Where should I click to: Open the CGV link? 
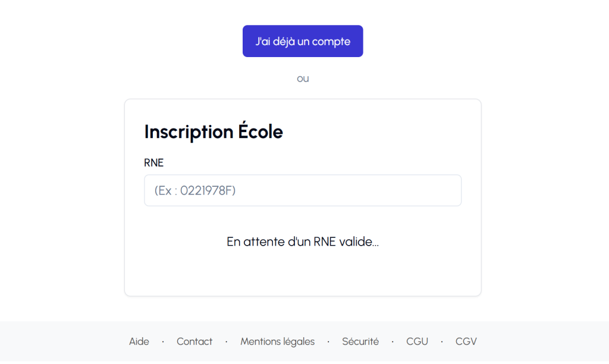(x=466, y=341)
